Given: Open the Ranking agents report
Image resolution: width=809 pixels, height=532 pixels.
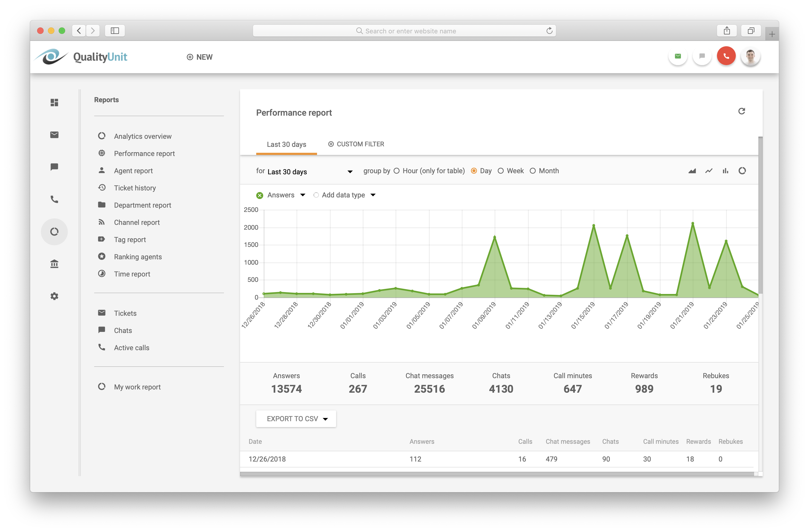Looking at the screenshot, I should 138,257.
